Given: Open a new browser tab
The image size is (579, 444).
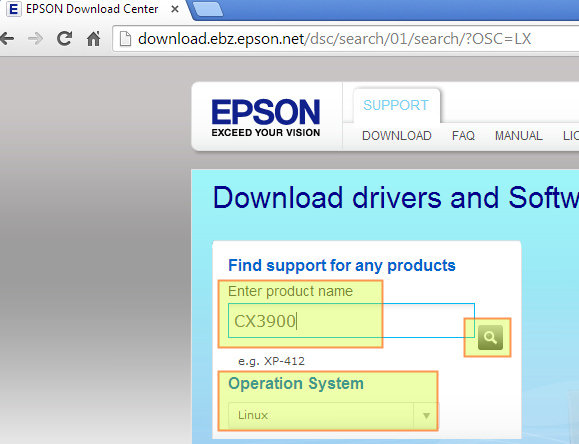Looking at the screenshot, I should point(208,9).
